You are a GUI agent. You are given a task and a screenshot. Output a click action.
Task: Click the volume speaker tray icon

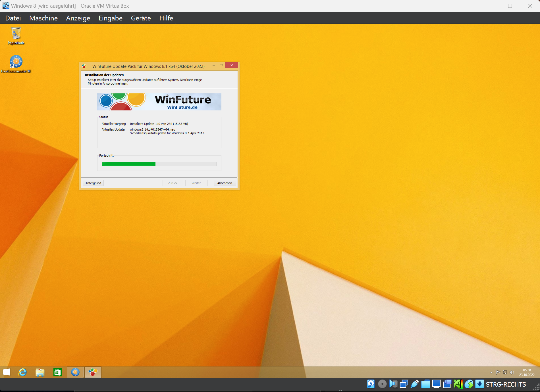click(512, 372)
